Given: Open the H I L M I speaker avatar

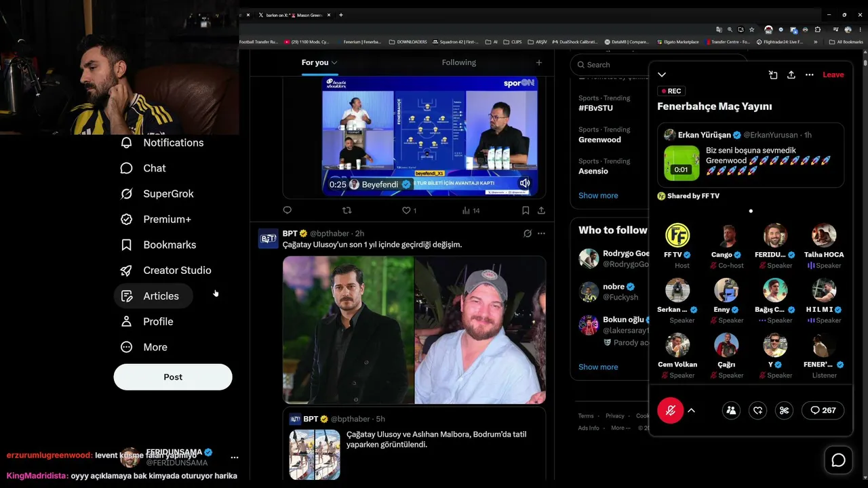Looking at the screenshot, I should tap(824, 290).
